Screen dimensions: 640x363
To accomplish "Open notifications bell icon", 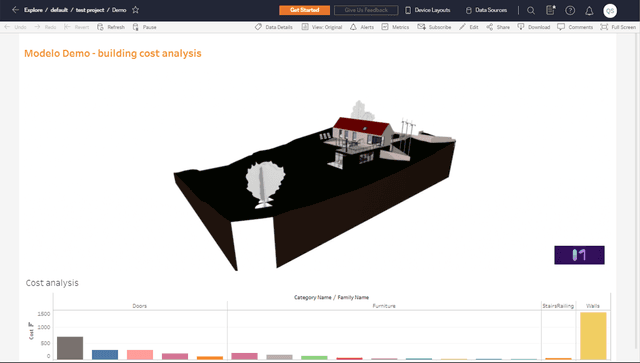I will tap(589, 11).
